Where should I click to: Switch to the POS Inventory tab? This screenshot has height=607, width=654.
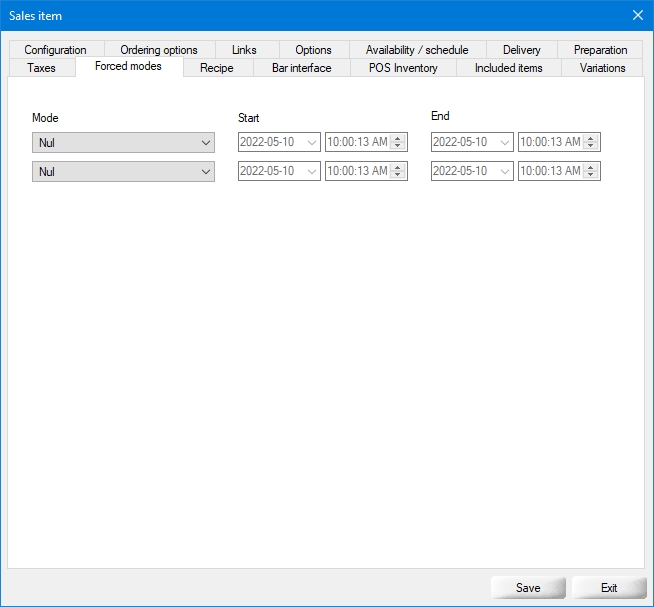403,68
